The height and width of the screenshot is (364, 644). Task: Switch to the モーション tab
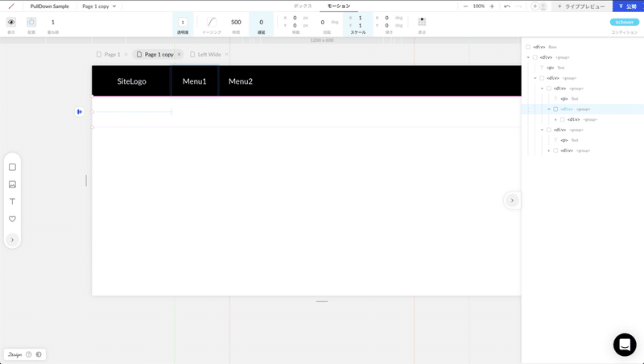coord(339,6)
